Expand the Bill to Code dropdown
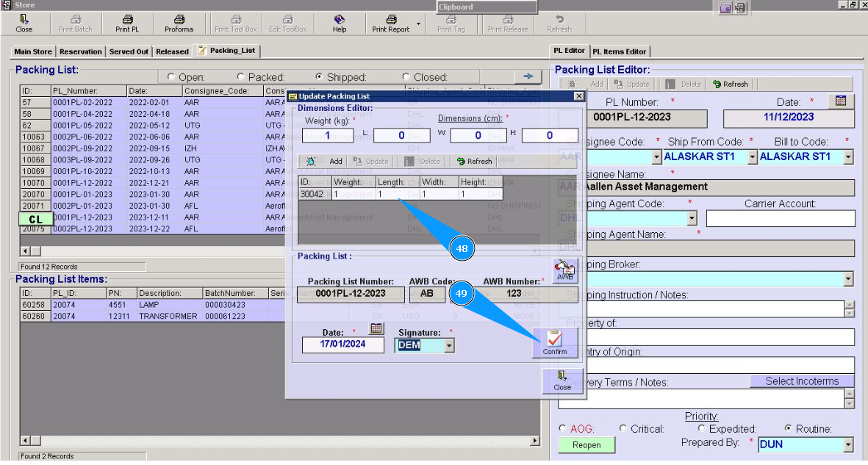868x465 pixels. point(849,157)
